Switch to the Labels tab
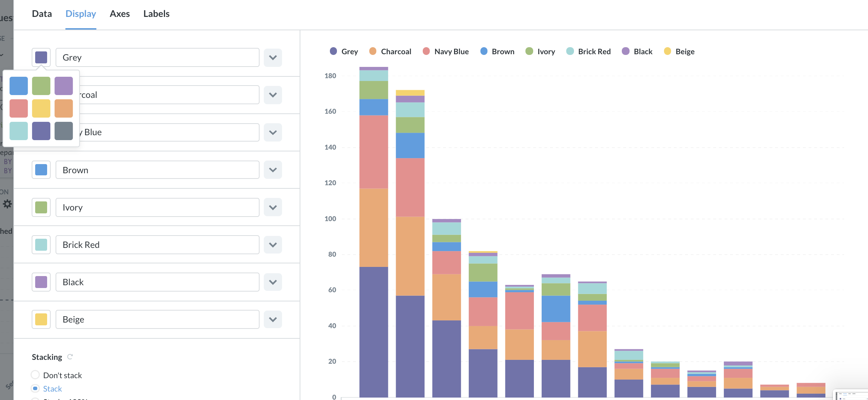Viewport: 868px width, 400px height. (x=156, y=14)
